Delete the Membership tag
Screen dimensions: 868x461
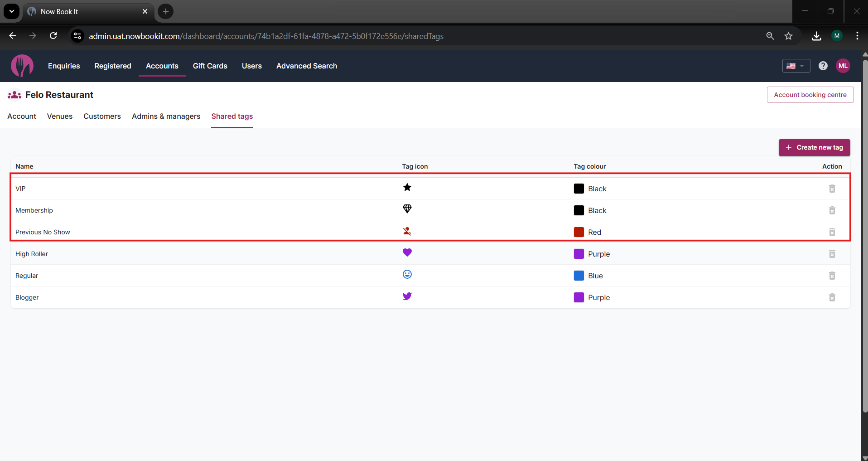pyautogui.click(x=832, y=210)
